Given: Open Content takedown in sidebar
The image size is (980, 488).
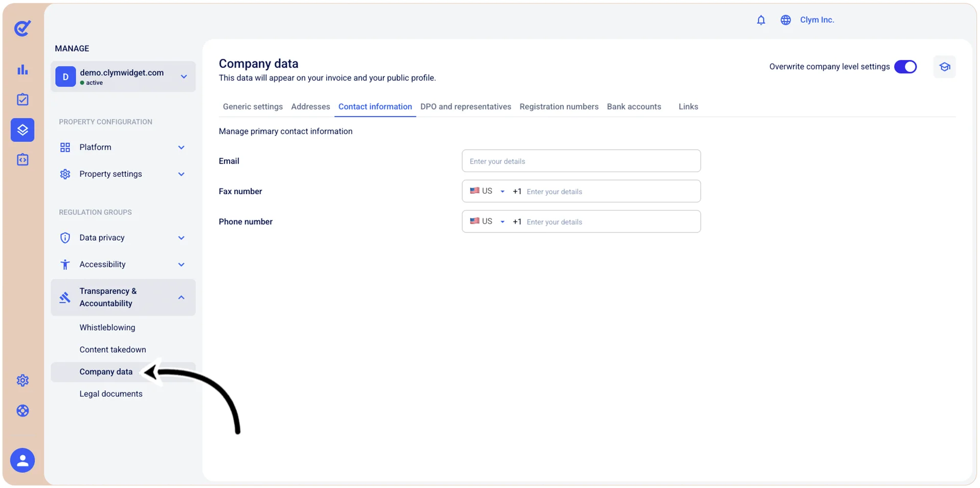Looking at the screenshot, I should point(112,350).
